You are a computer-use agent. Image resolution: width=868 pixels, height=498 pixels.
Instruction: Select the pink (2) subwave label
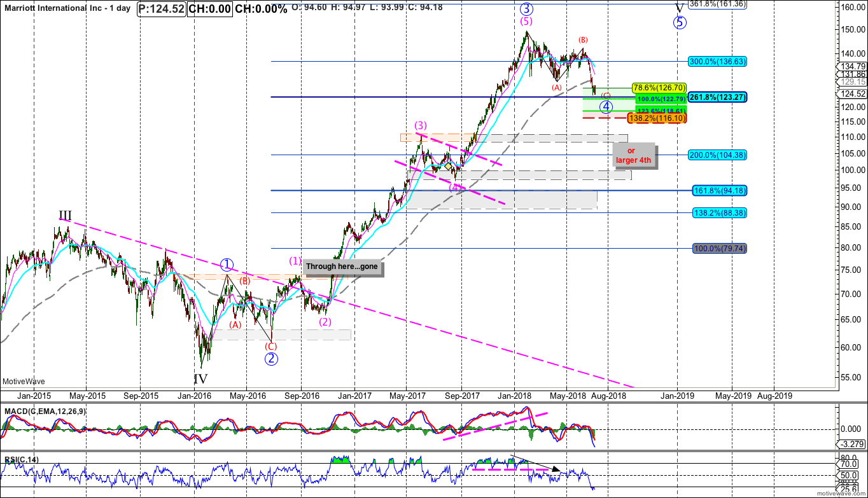click(x=326, y=322)
